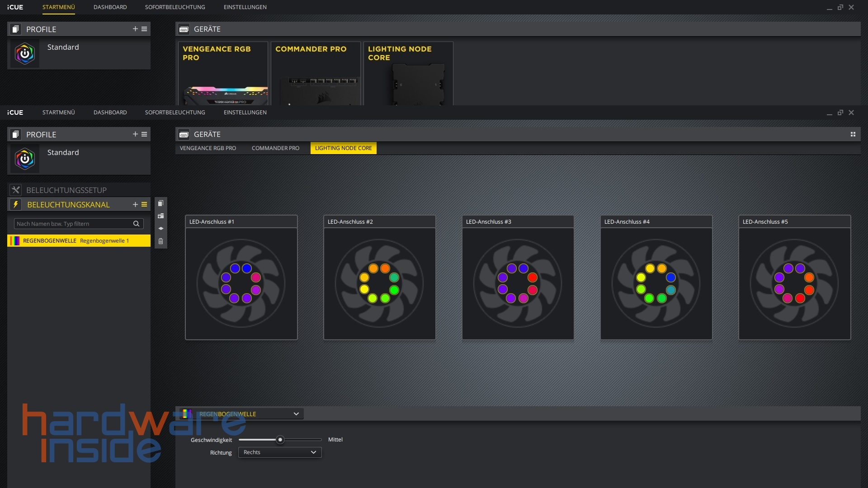The image size is (868, 488).
Task: Click the folder import icon beside effects list
Action: tap(160, 216)
